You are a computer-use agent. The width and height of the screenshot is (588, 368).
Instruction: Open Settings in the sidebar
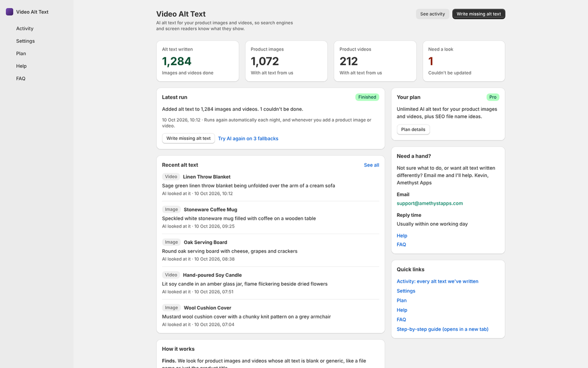pyautogui.click(x=25, y=41)
